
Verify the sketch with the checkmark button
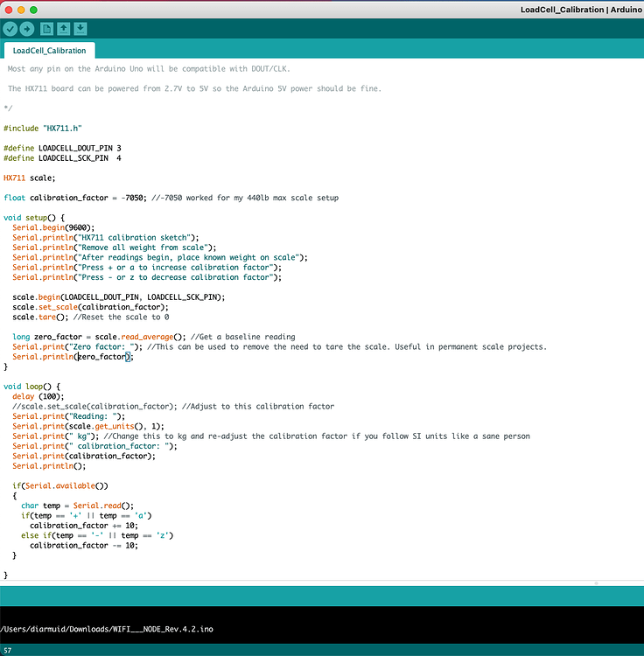tap(10, 29)
